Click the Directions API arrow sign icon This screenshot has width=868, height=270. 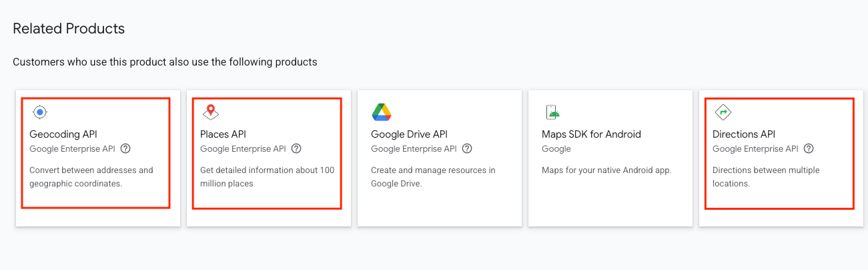pyautogui.click(x=723, y=112)
